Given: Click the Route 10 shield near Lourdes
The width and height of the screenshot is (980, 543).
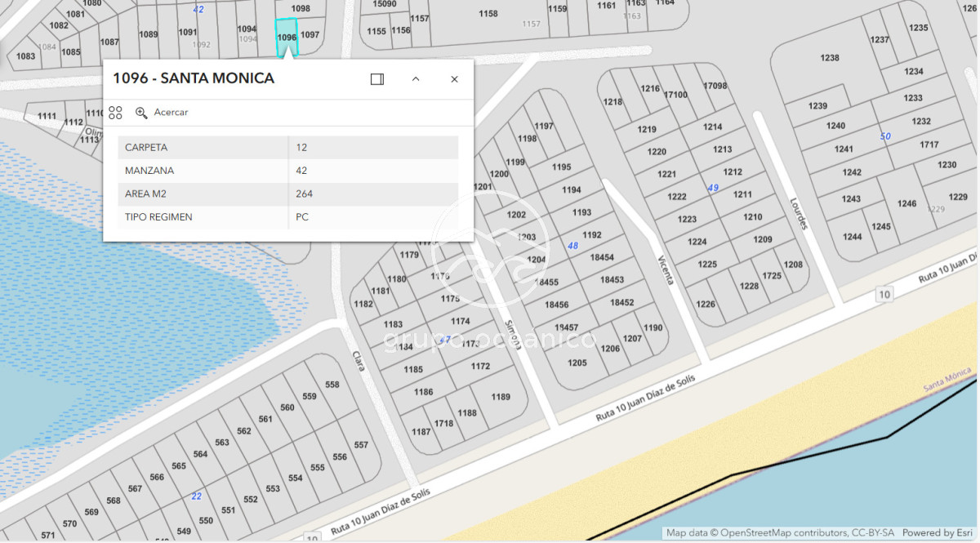Looking at the screenshot, I should [x=883, y=294].
